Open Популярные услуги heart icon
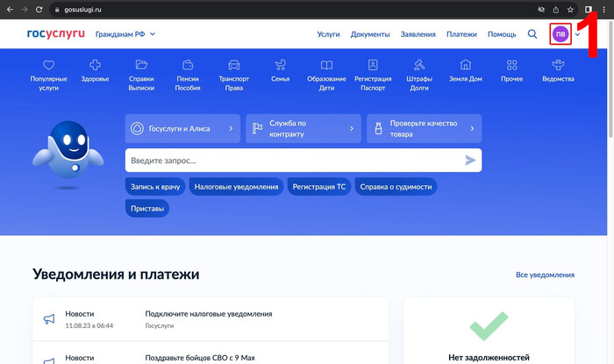Screen dimensions: 614x364 coord(48,66)
